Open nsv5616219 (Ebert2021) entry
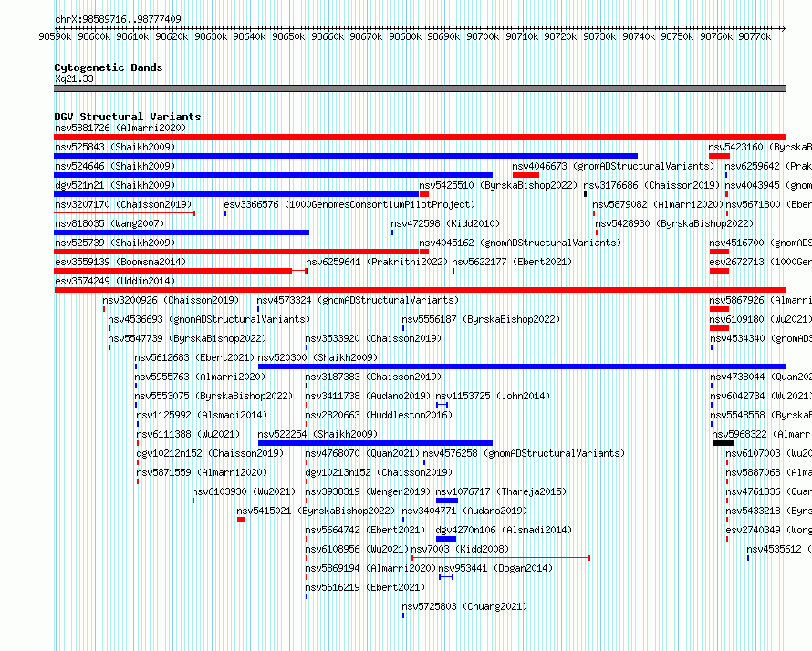The width and height of the screenshot is (812, 651). (x=365, y=587)
